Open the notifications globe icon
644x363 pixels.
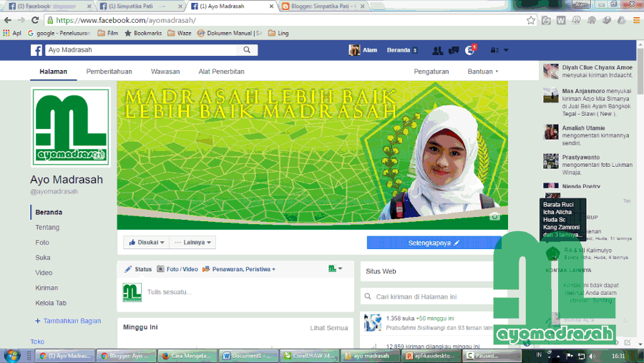coord(470,50)
